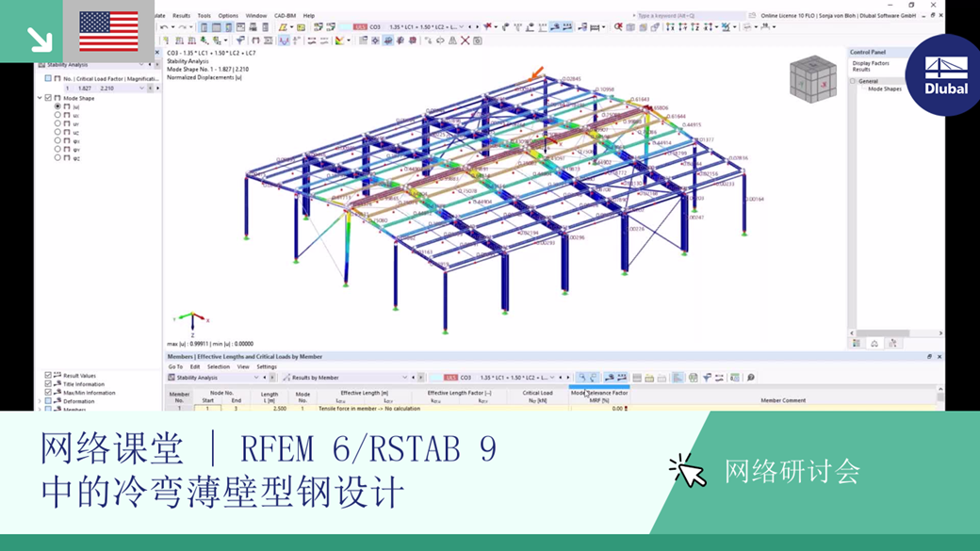Click the green table icon right of the parallelogram icon
The width and height of the screenshot is (980, 551).
point(301,27)
